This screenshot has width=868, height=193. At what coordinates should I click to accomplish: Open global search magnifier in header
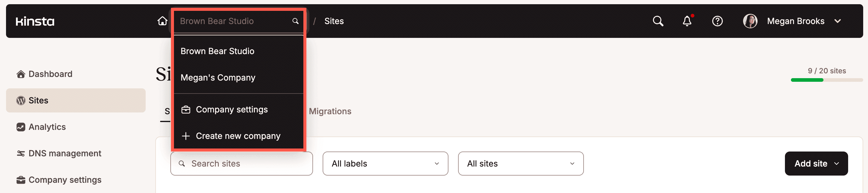pyautogui.click(x=658, y=21)
